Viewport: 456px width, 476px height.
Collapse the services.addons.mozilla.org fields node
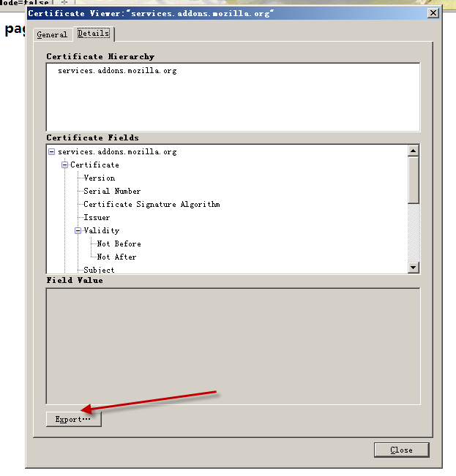tap(52, 151)
